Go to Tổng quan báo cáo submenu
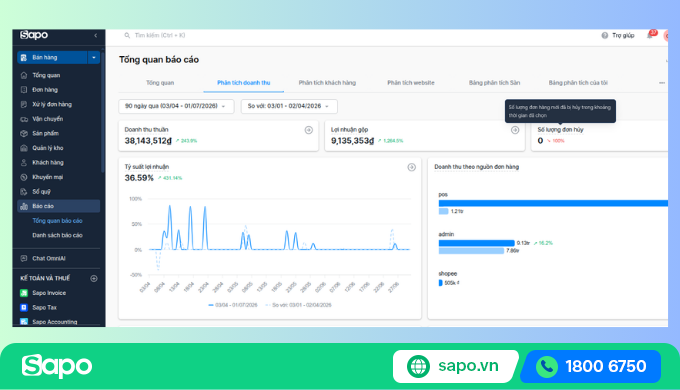The image size is (680, 390). click(x=57, y=221)
